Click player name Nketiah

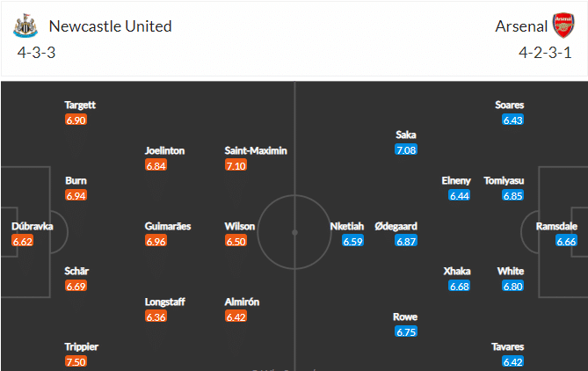coord(347,226)
